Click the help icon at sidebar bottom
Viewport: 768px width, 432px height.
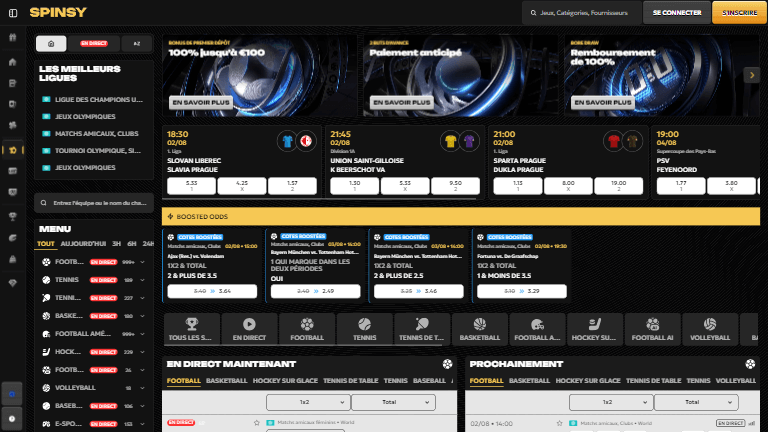pos(12,419)
